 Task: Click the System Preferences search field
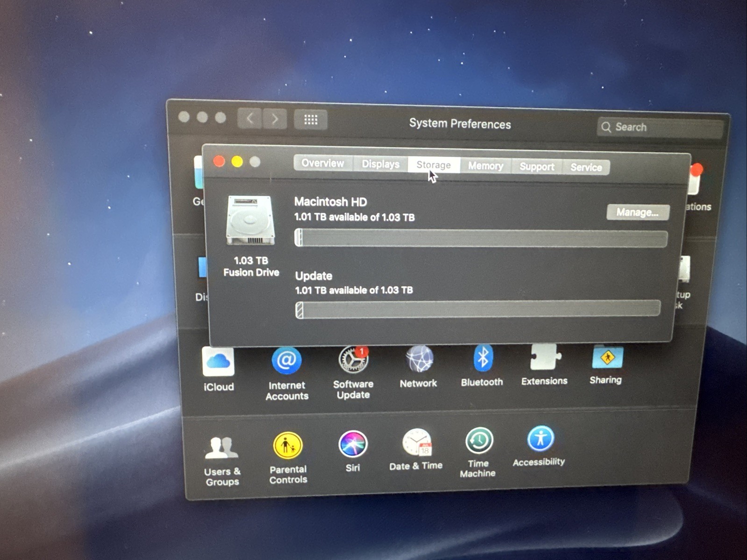660,128
